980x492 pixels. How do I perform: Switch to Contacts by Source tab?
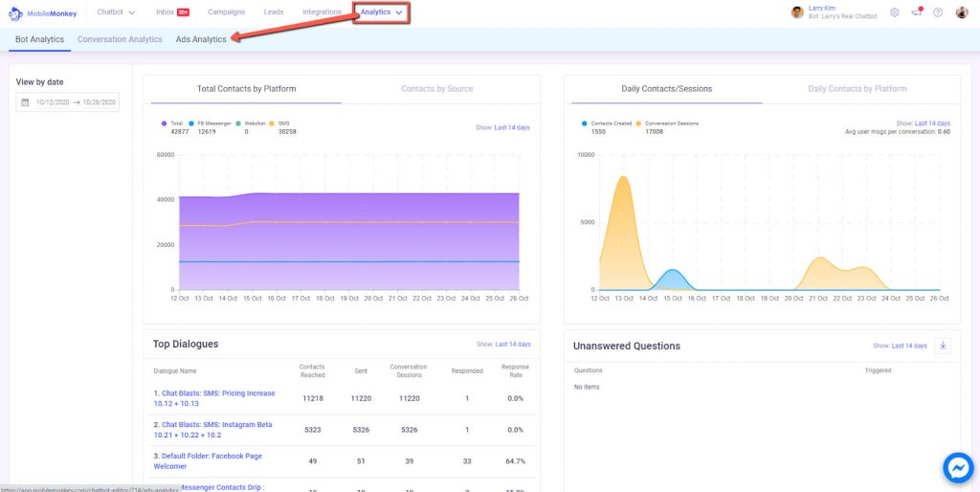pyautogui.click(x=436, y=89)
